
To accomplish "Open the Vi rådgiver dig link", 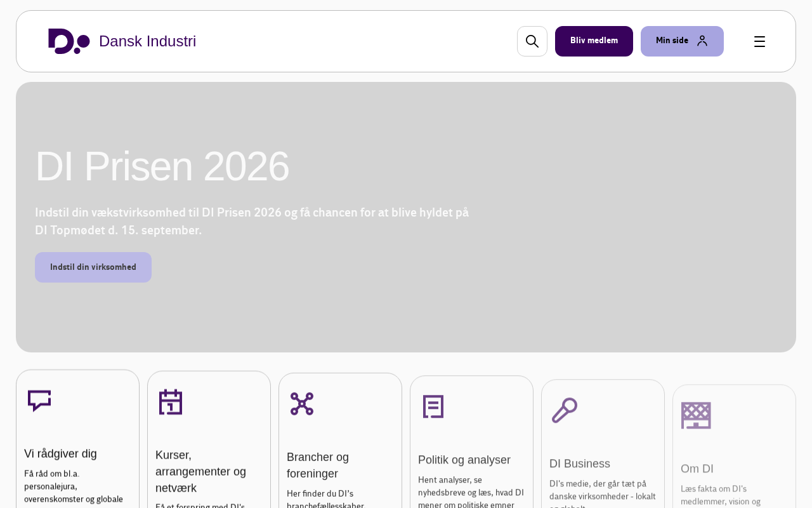I will tap(60, 453).
